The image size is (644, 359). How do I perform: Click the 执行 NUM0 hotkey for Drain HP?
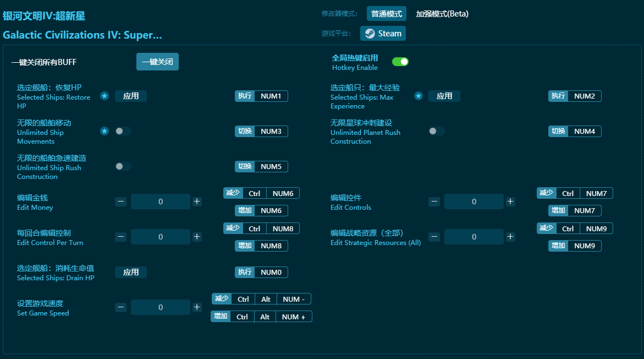[261, 272]
